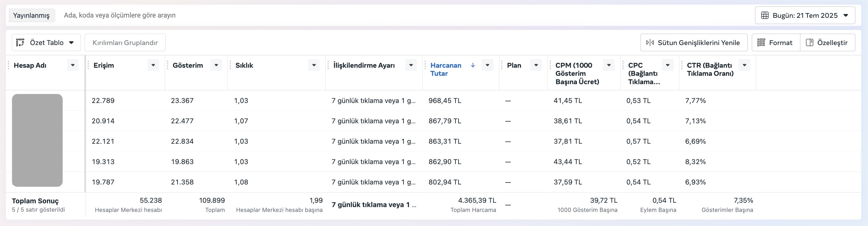The height and width of the screenshot is (226, 868).
Task: Open the CPC column dropdown arrow
Action: pyautogui.click(x=667, y=65)
